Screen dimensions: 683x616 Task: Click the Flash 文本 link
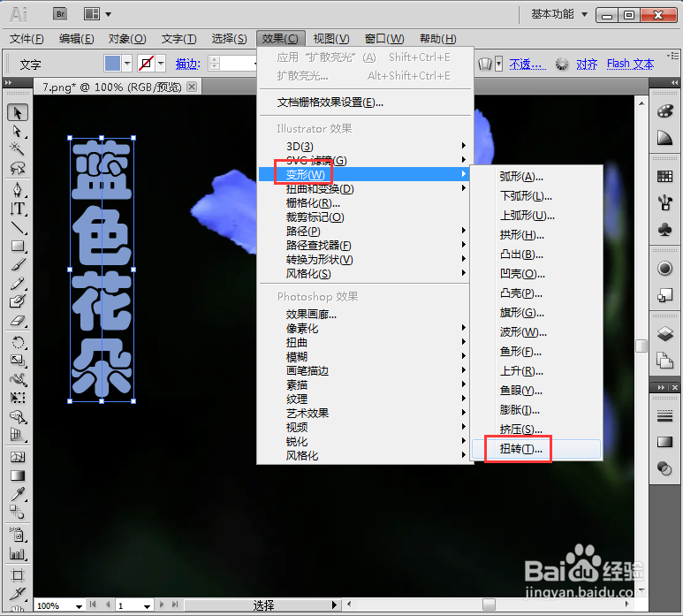click(630, 64)
